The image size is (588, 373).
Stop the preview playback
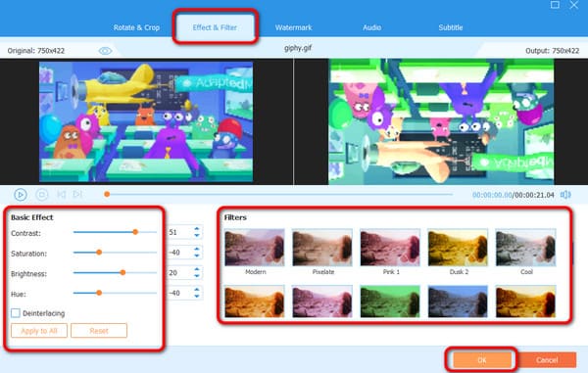[41, 195]
